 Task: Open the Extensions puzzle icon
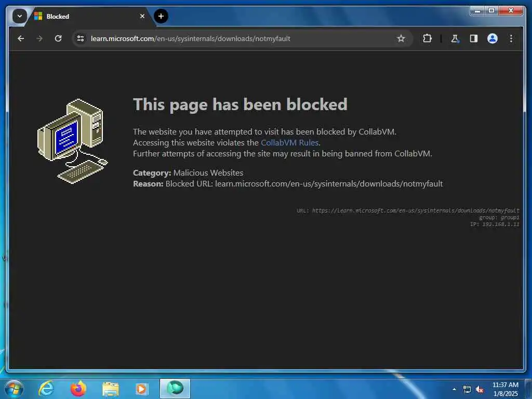427,38
